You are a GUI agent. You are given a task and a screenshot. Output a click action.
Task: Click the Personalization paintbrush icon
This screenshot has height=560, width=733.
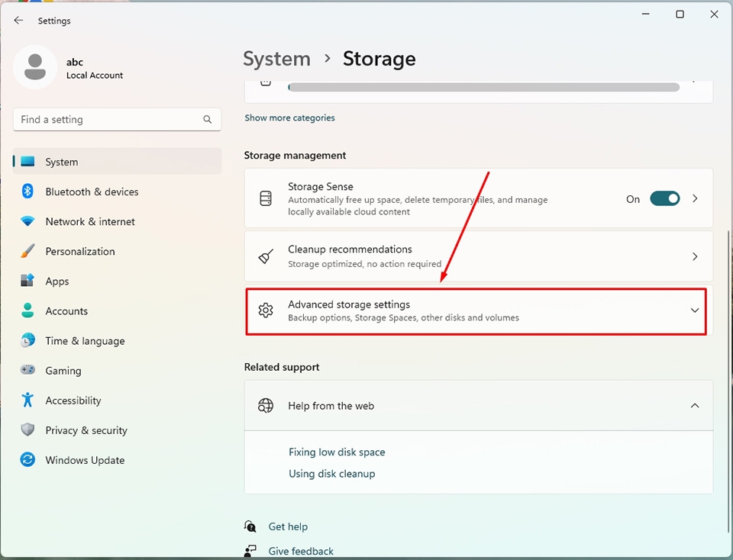(27, 251)
